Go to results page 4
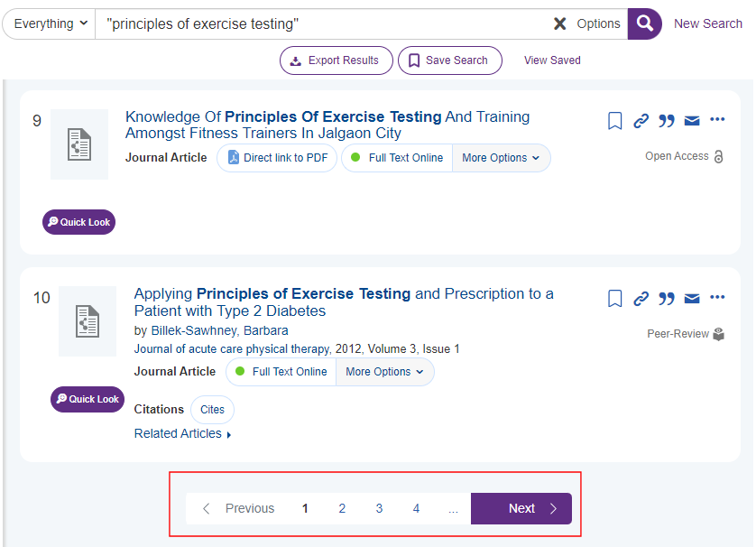 [x=416, y=508]
